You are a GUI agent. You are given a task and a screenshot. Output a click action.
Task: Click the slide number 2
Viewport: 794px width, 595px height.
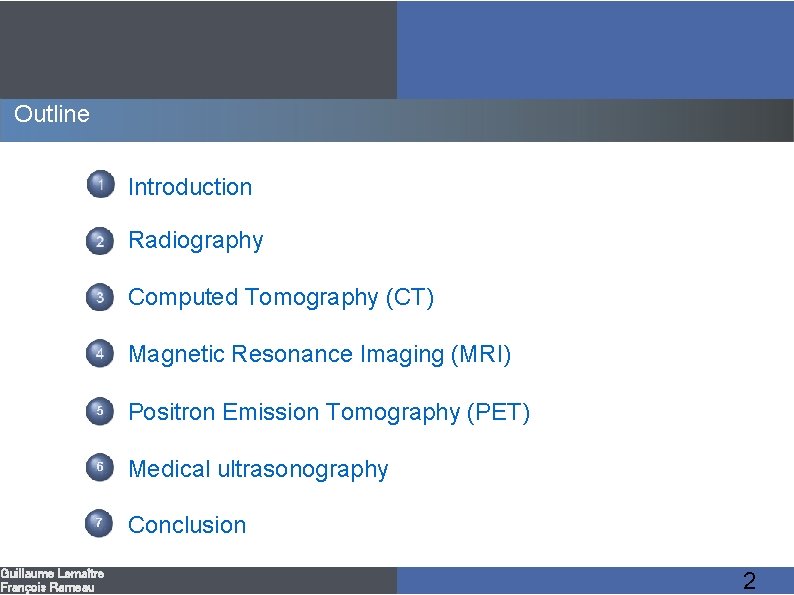tap(749, 580)
